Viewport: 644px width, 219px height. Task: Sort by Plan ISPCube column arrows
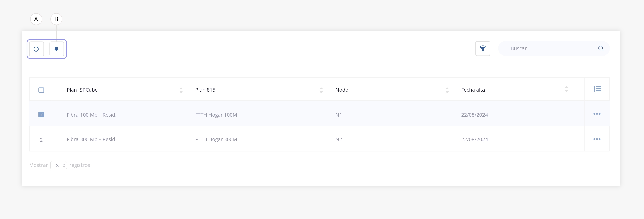(181, 90)
